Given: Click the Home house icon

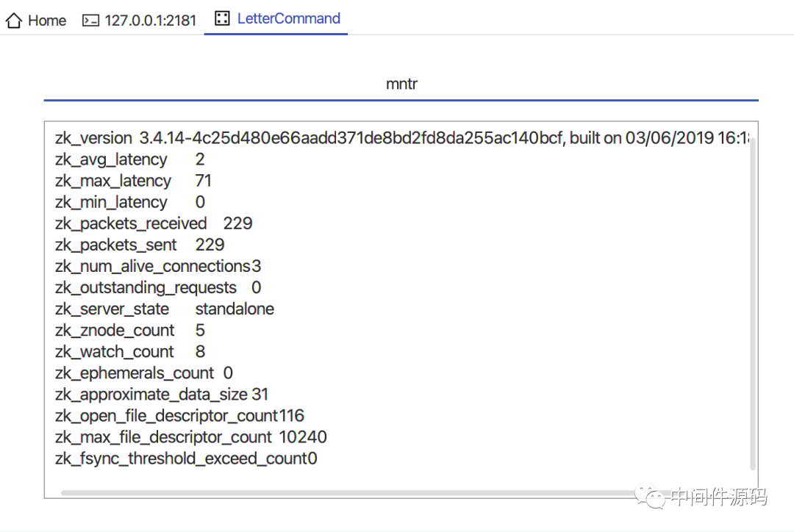Looking at the screenshot, I should click(x=14, y=21).
